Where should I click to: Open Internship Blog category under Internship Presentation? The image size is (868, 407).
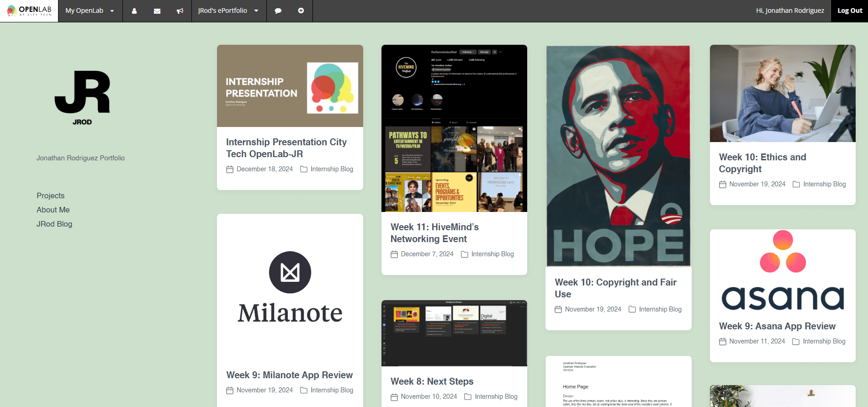[332, 169]
